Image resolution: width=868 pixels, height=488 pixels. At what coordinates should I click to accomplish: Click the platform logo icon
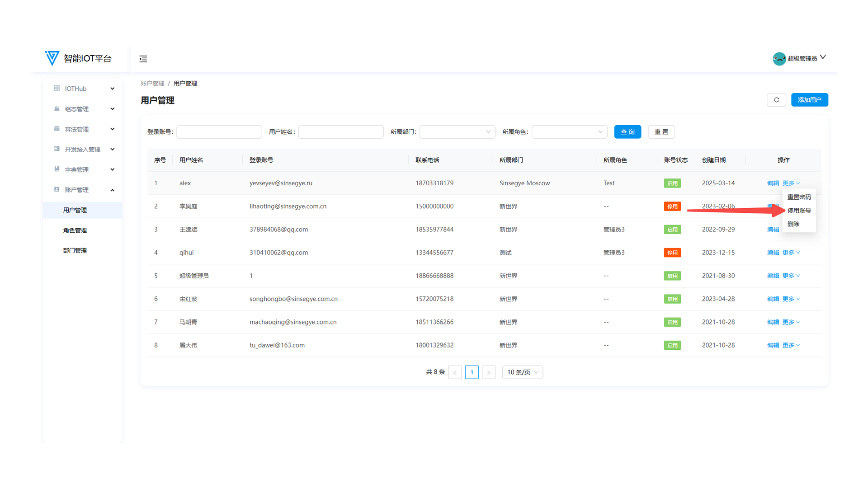tap(52, 58)
